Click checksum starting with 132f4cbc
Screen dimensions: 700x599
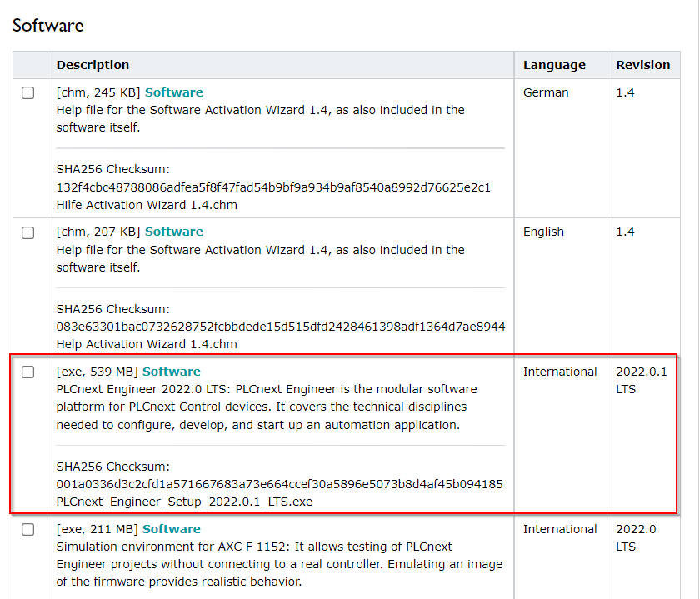[273, 187]
